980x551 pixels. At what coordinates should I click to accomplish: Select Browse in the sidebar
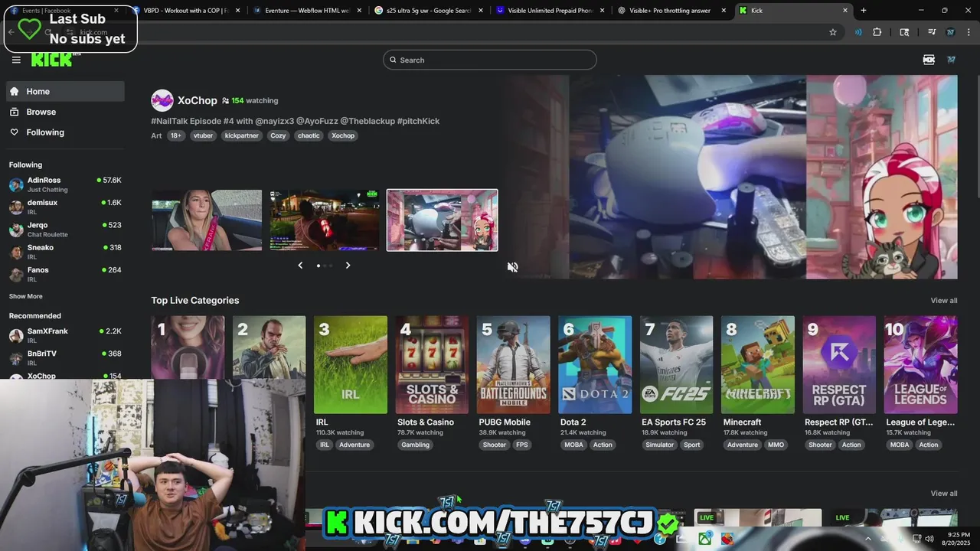[x=65, y=112]
